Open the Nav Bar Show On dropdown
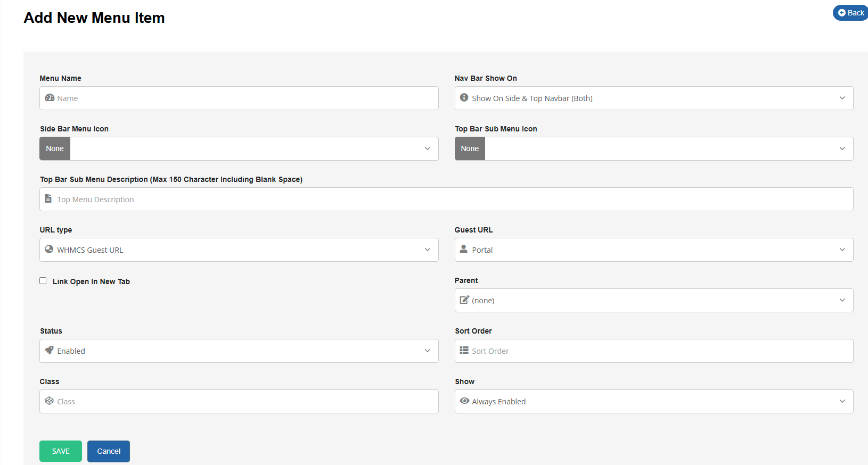The image size is (868, 465). [x=653, y=98]
